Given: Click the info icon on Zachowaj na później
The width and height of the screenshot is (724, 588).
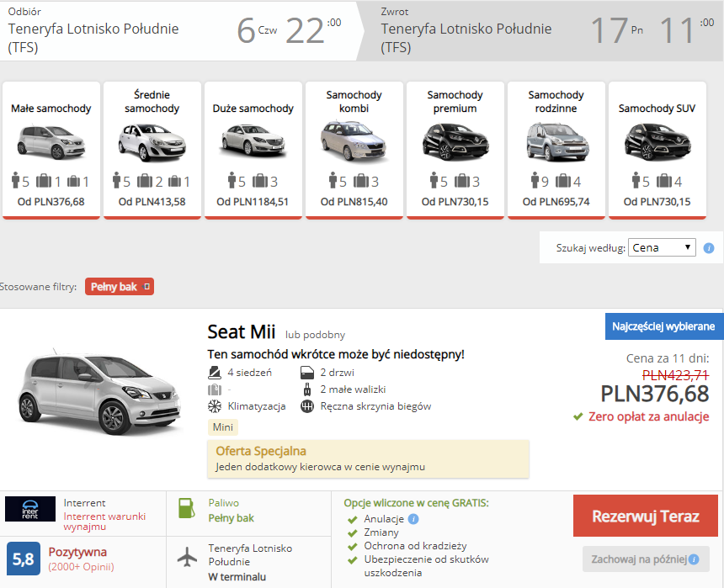Looking at the screenshot, I should [694, 559].
